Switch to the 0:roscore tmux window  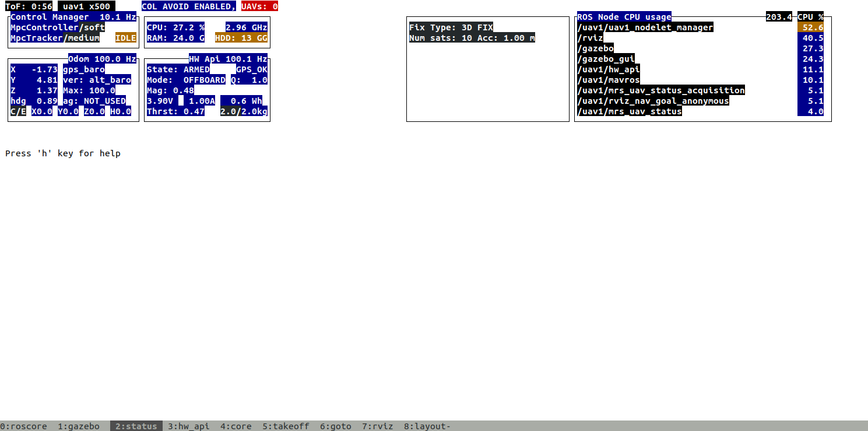[x=23, y=426]
